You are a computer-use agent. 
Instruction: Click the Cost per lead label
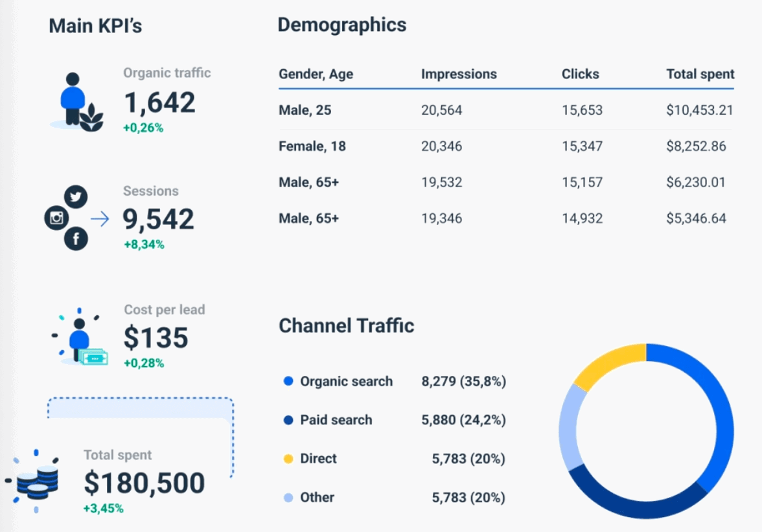[165, 310]
